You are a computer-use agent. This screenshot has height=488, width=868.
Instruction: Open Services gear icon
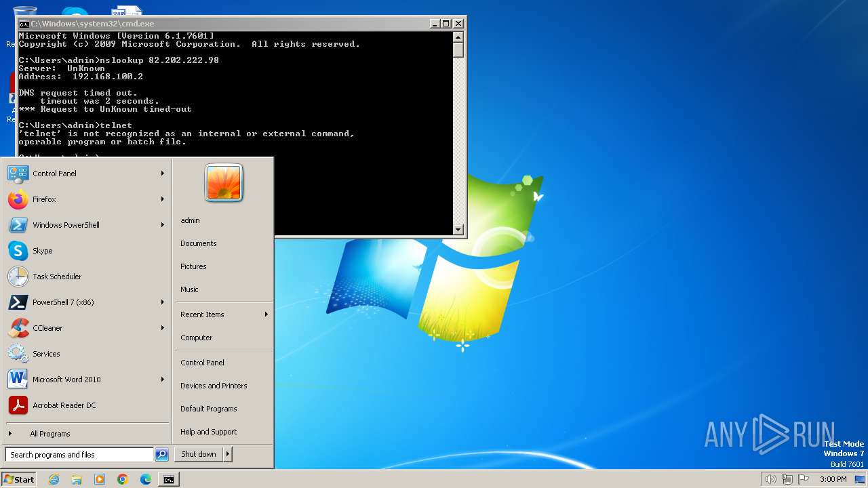coord(18,354)
